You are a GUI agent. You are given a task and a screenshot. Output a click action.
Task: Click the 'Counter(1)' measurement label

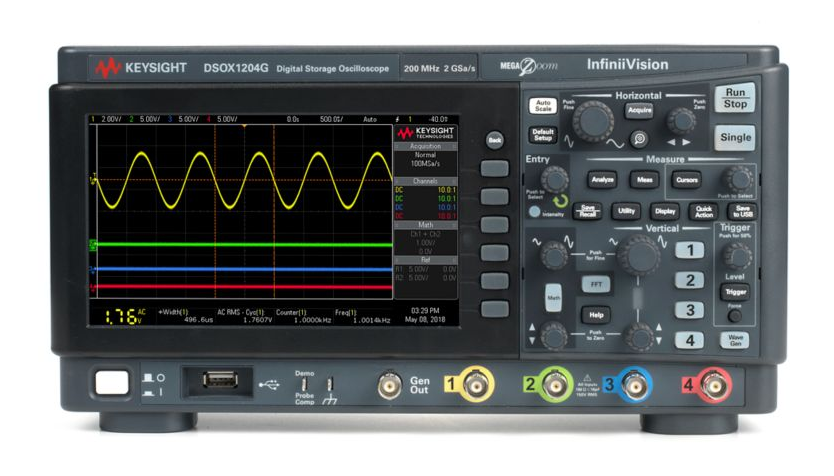coord(291,312)
